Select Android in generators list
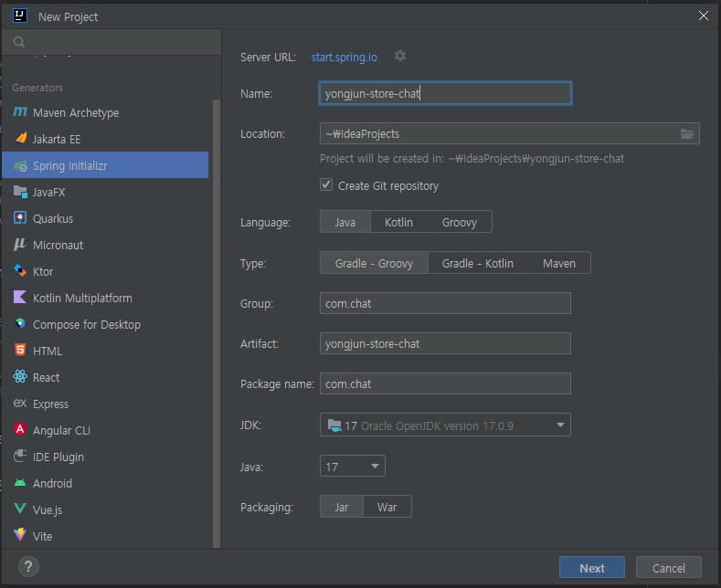The width and height of the screenshot is (721, 588). click(x=105, y=484)
